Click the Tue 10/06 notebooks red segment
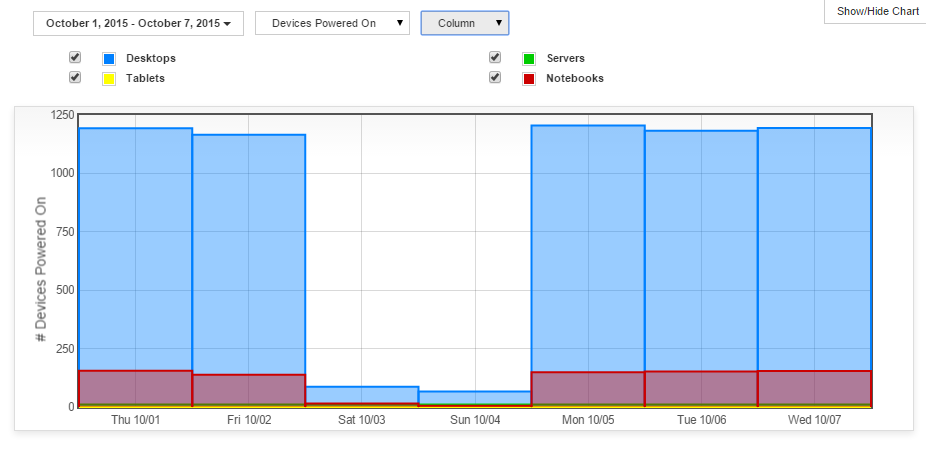The width and height of the screenshot is (926, 451). 701,387
